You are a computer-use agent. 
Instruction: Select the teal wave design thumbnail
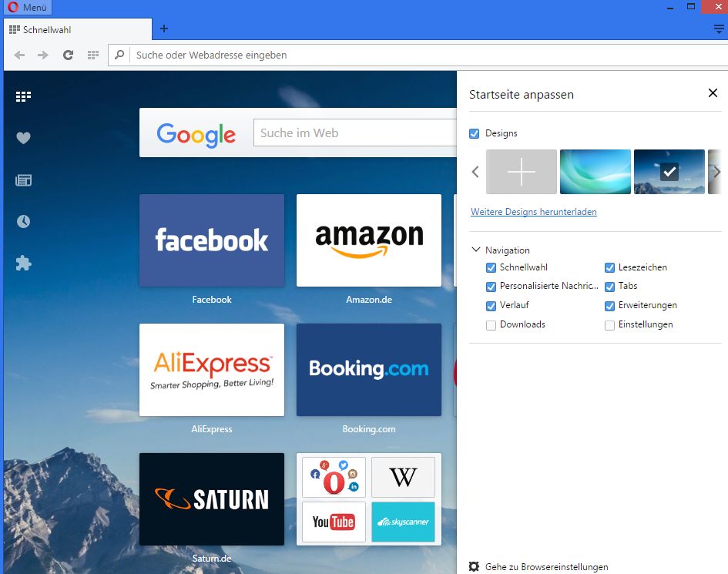[x=595, y=172]
